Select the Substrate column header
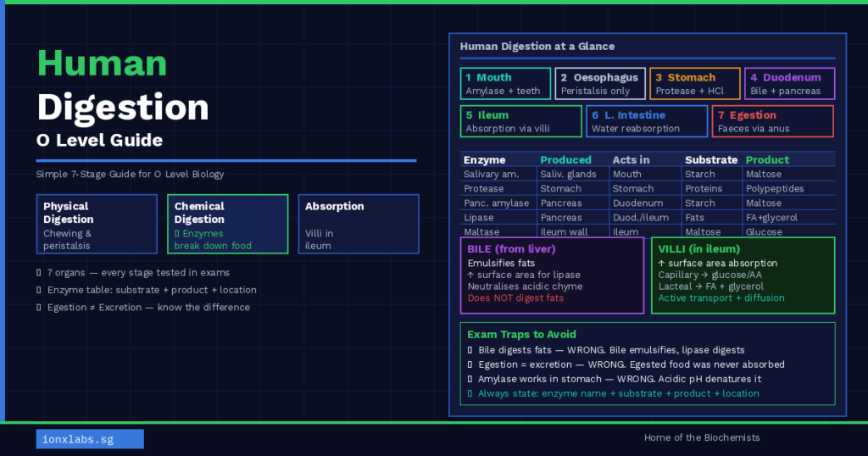 click(x=710, y=159)
